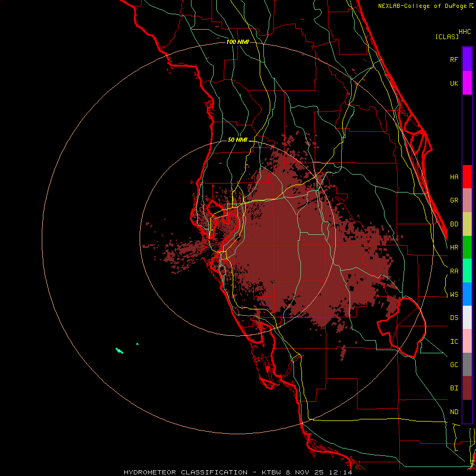Click the 100 NMI range ring label
The image size is (476, 476).
point(237,42)
